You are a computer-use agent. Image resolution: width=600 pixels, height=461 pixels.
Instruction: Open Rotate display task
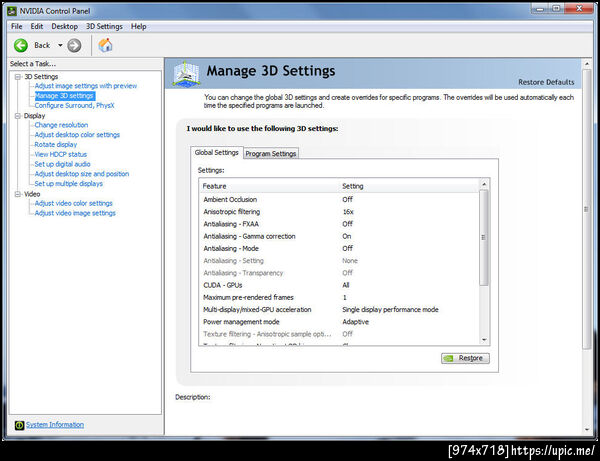55,145
